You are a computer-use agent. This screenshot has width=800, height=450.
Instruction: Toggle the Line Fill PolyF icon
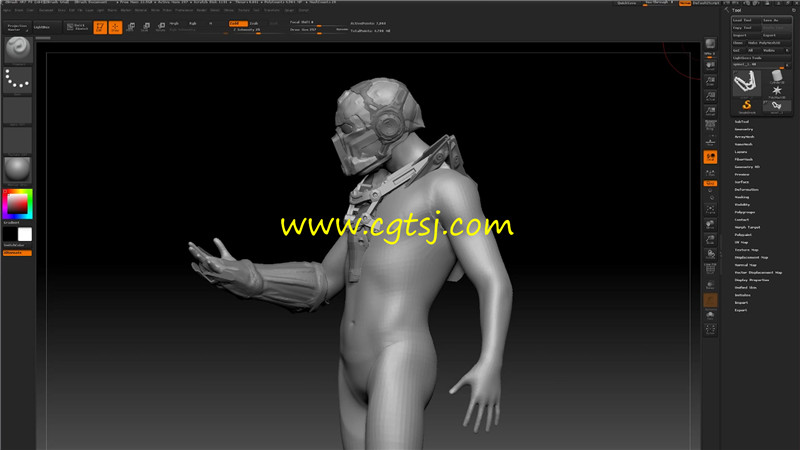[710, 269]
